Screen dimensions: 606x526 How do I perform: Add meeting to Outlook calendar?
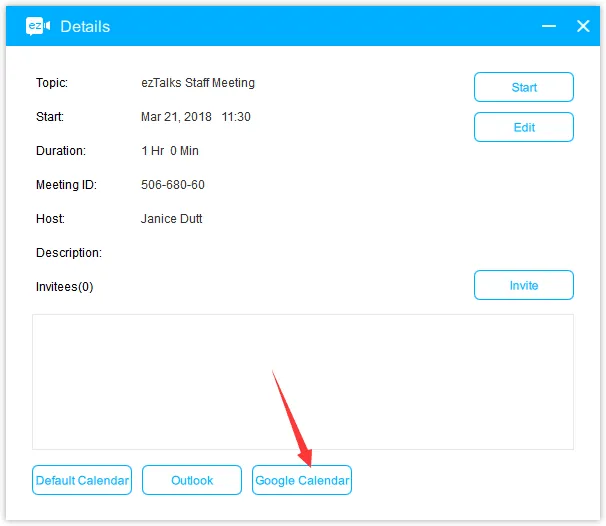192,480
